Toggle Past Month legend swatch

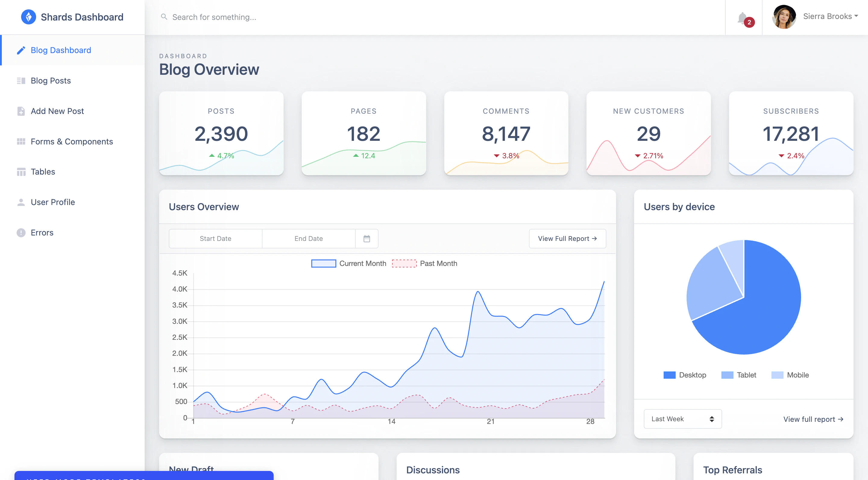pos(404,263)
